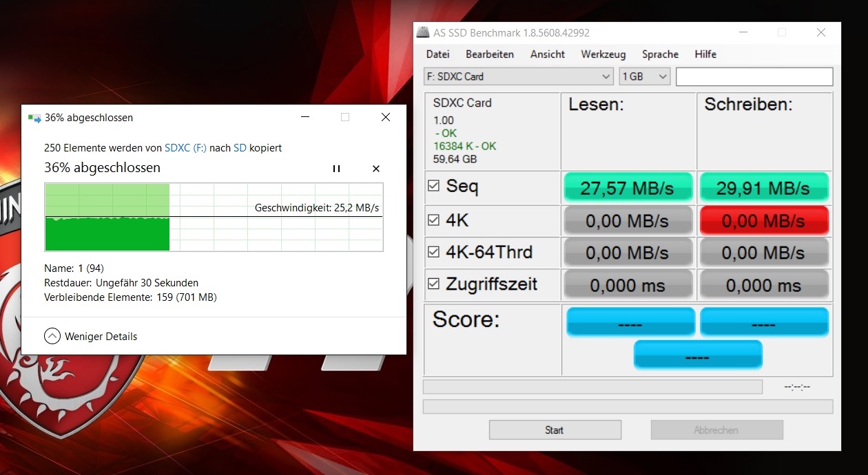Click the Start benchmark button
This screenshot has width=868, height=475.
pyautogui.click(x=555, y=430)
